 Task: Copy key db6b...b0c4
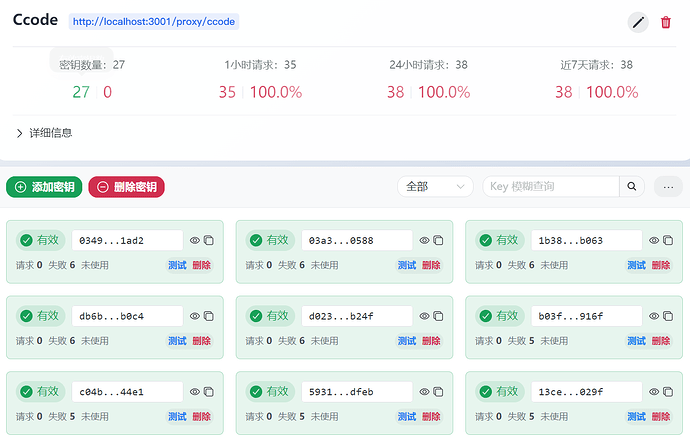pos(209,316)
